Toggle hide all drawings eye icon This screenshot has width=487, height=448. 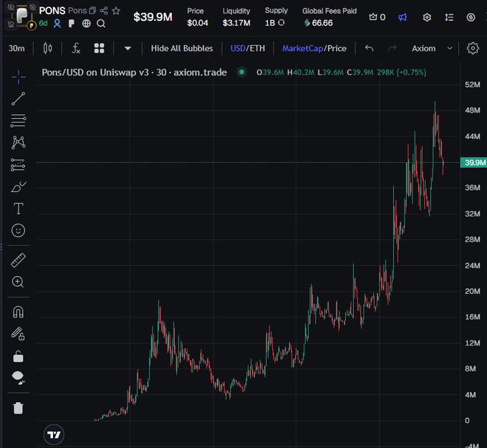[18, 378]
